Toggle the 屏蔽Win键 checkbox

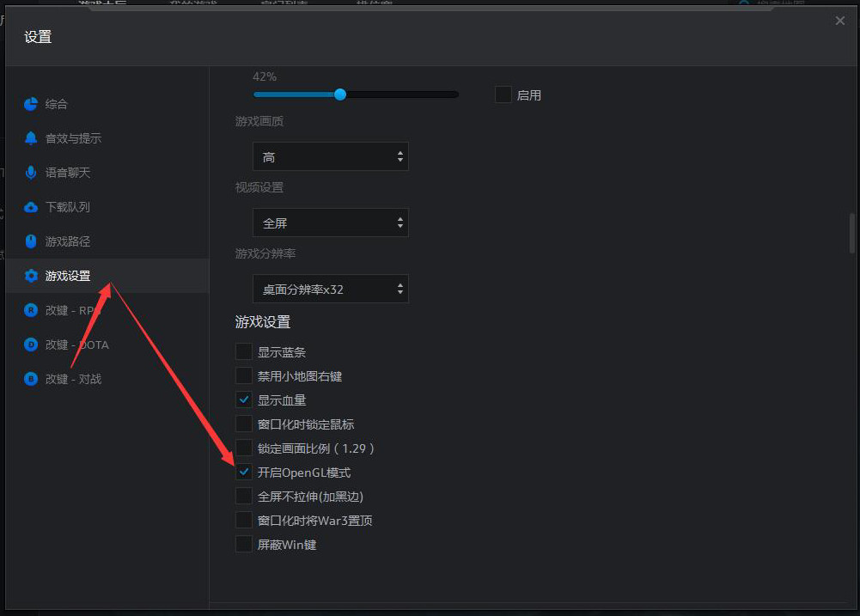point(243,544)
